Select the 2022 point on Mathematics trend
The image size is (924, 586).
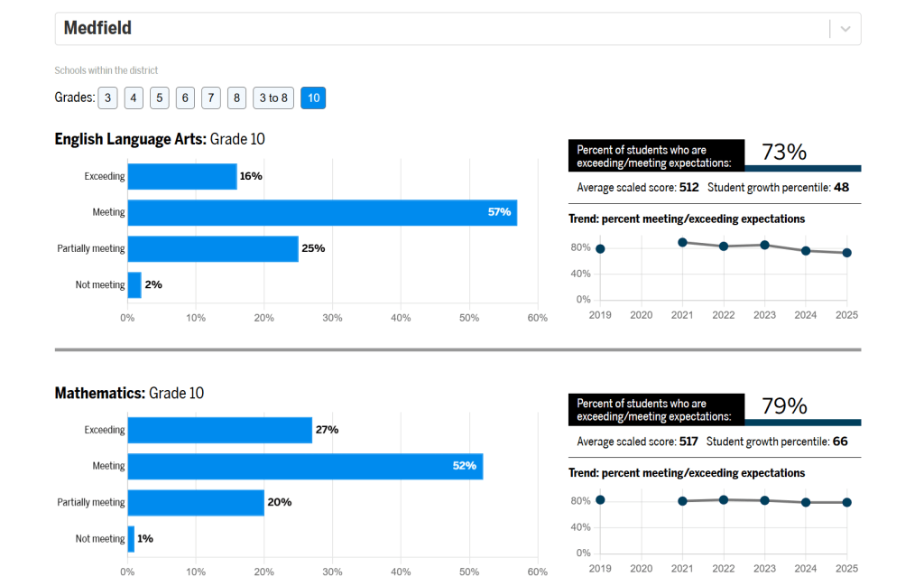click(724, 499)
